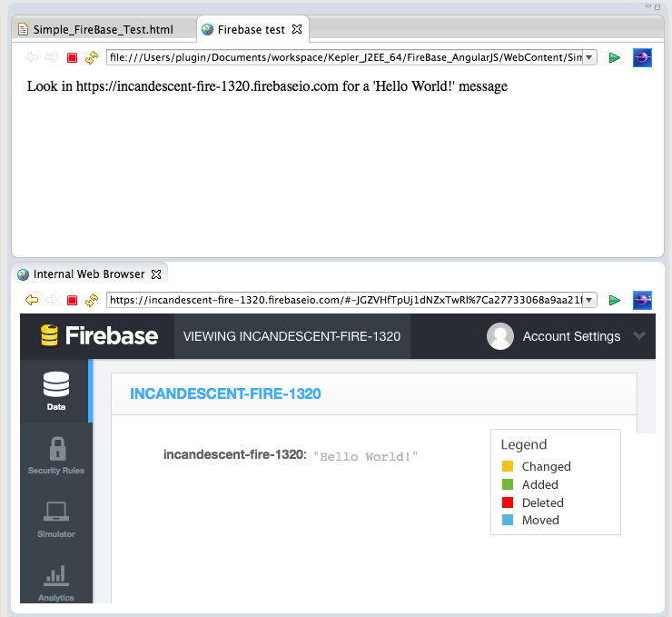Click the green Go arrow in the Firebase test pane

click(x=615, y=58)
